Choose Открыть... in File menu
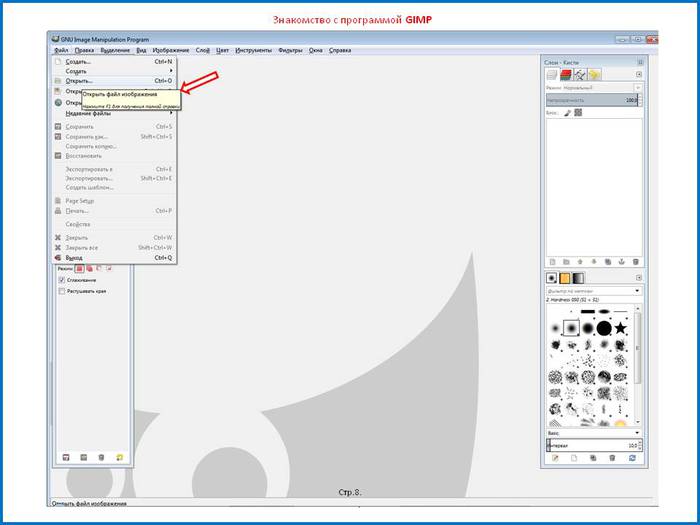This screenshot has width=700, height=525. (x=114, y=81)
